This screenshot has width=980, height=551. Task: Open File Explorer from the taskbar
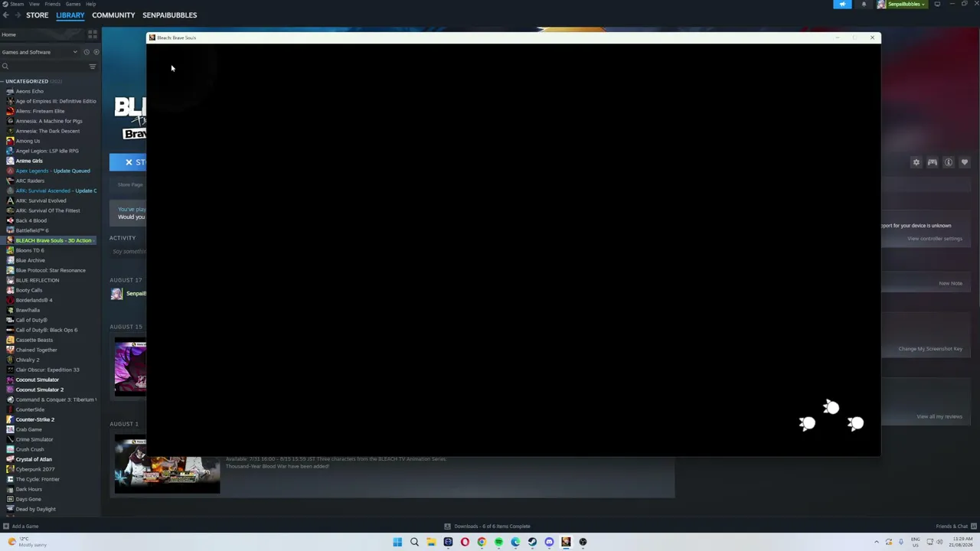(431, 542)
